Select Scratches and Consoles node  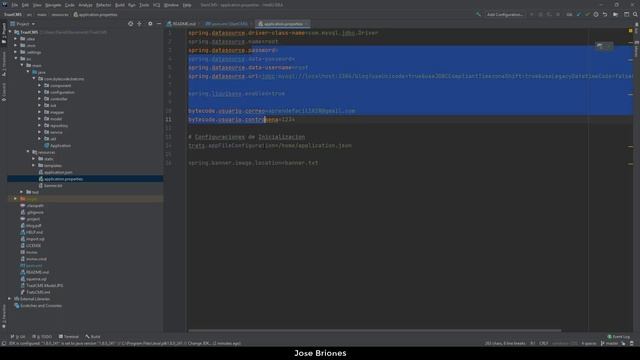pyautogui.click(x=38, y=306)
